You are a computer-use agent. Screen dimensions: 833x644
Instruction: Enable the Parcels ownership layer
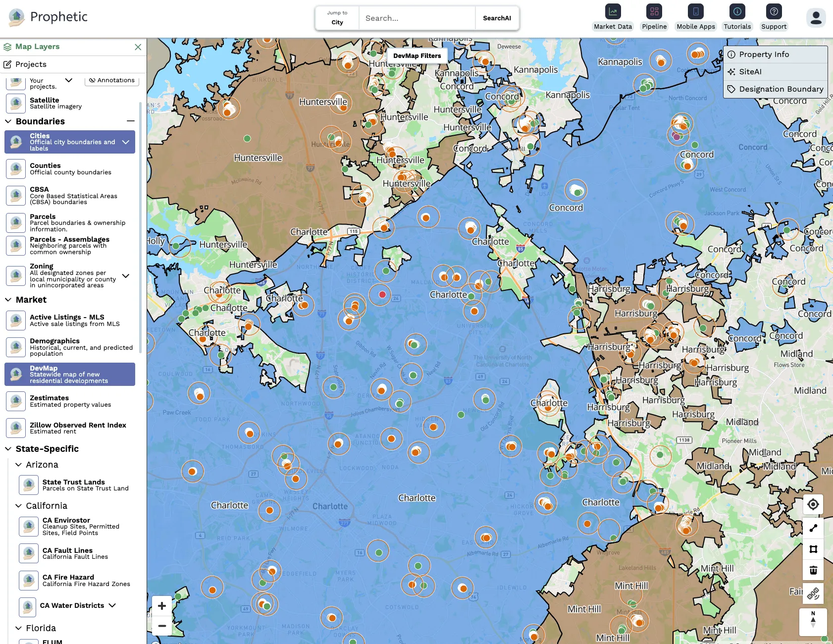coord(69,223)
